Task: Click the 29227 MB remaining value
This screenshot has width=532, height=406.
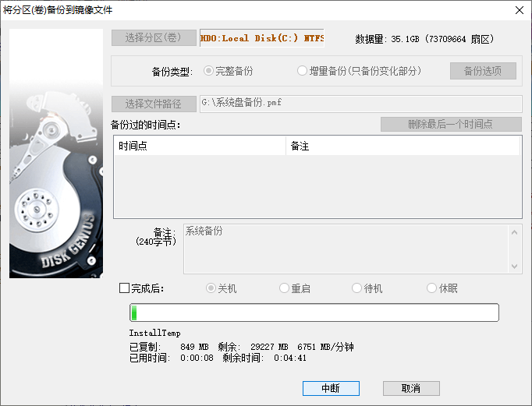Action: point(269,347)
